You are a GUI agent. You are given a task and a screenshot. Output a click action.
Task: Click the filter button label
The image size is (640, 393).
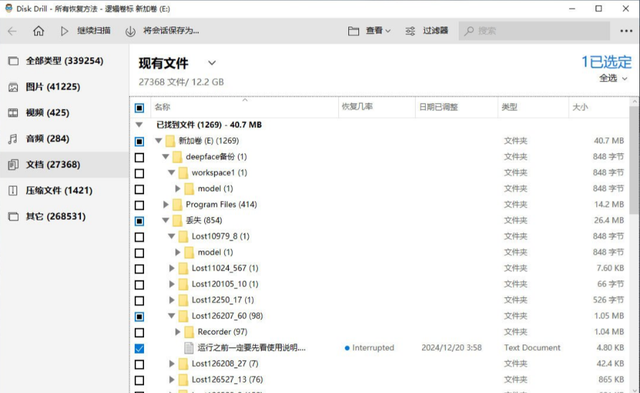click(x=435, y=31)
